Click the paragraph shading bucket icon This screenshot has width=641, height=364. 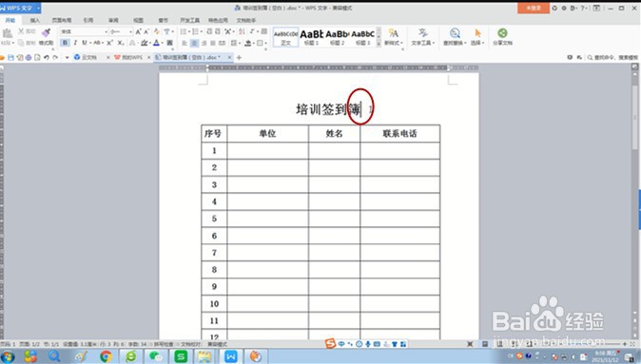(247, 43)
